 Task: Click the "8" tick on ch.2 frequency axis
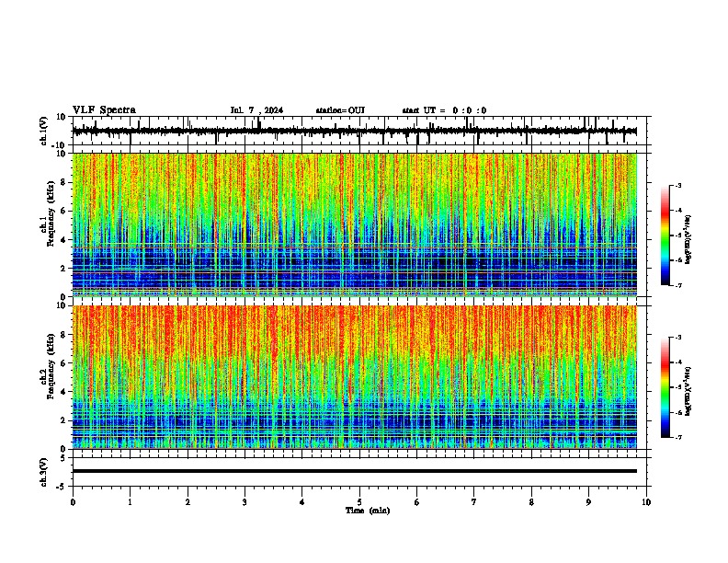pyautogui.click(x=63, y=335)
